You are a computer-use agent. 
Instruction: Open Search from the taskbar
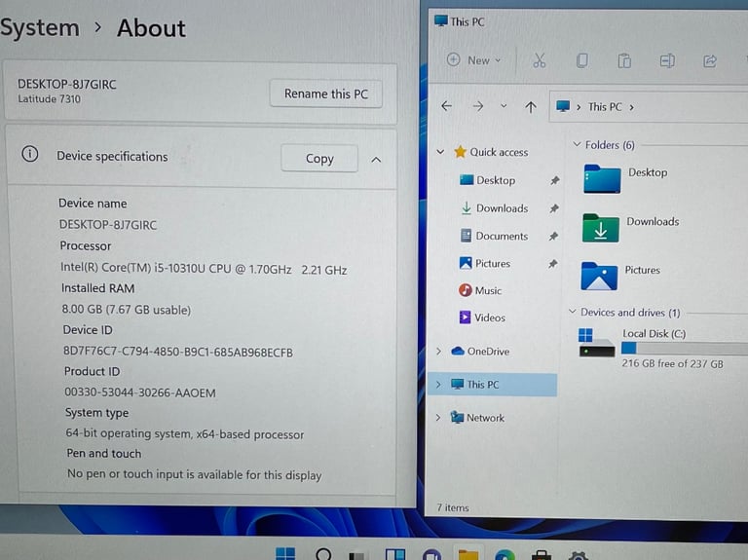pos(323,553)
